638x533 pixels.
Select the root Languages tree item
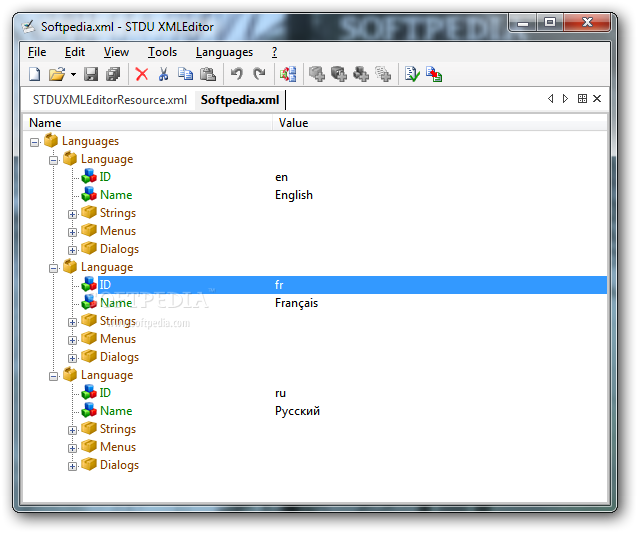click(x=90, y=141)
